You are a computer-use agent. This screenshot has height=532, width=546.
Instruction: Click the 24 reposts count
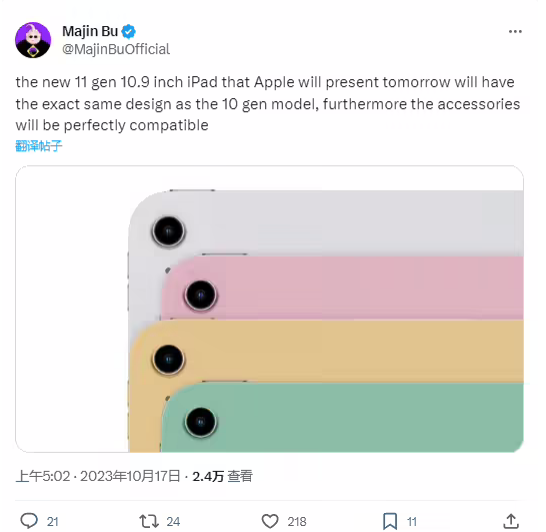tap(173, 522)
